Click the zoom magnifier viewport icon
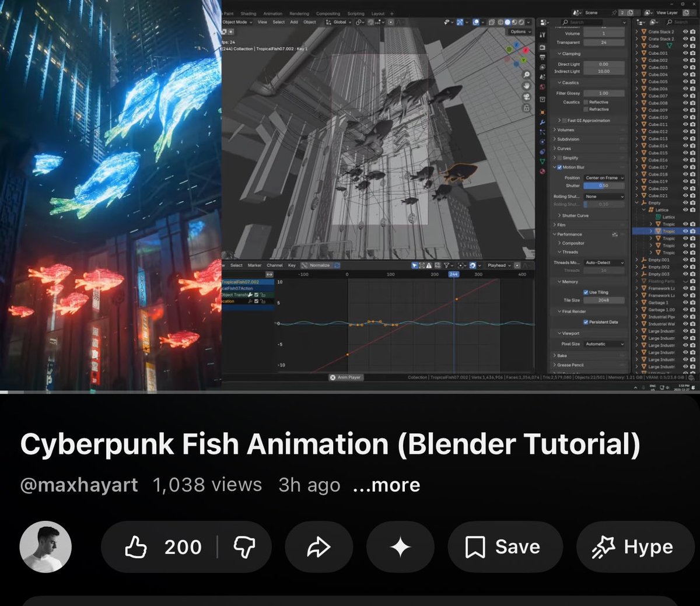The width and height of the screenshot is (700, 606). 526,75
